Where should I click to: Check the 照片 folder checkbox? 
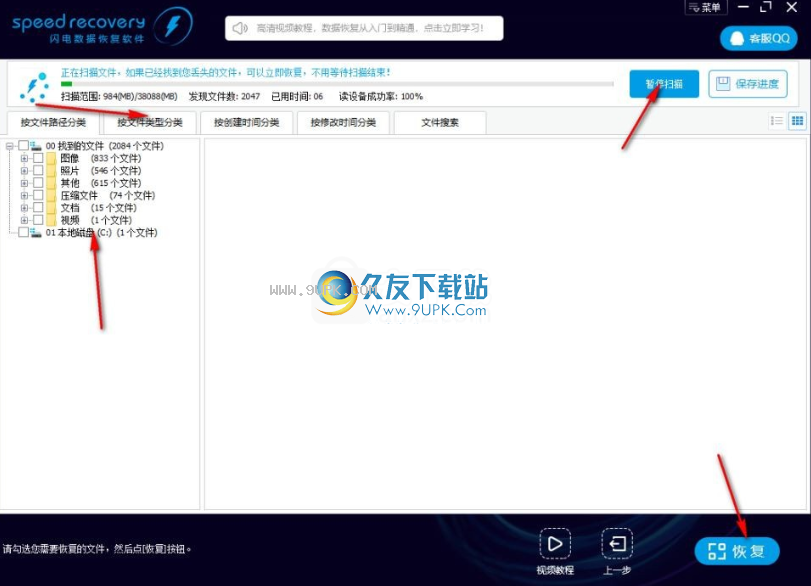coord(38,170)
